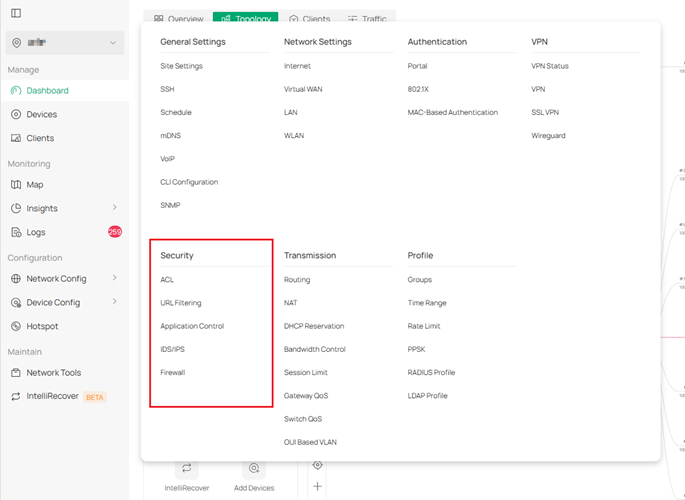Open Virtual WAN settings
685x500 pixels.
(303, 89)
